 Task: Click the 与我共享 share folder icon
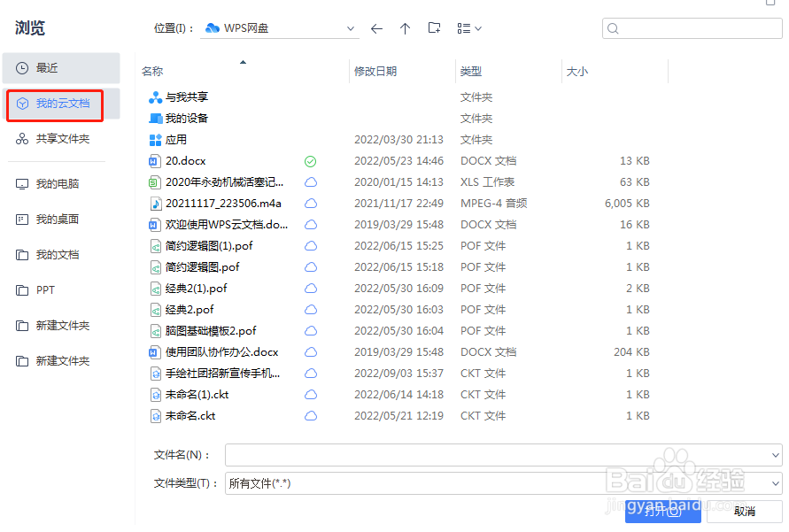pos(156,97)
